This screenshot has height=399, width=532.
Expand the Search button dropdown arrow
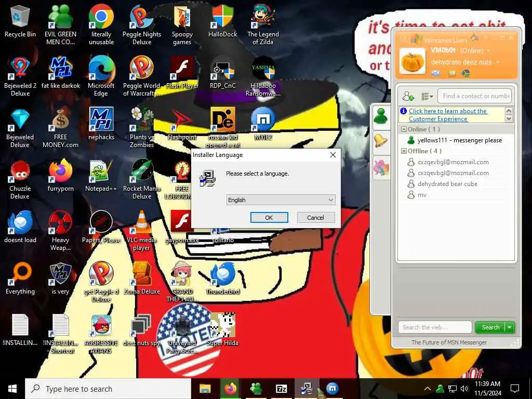[x=510, y=327]
